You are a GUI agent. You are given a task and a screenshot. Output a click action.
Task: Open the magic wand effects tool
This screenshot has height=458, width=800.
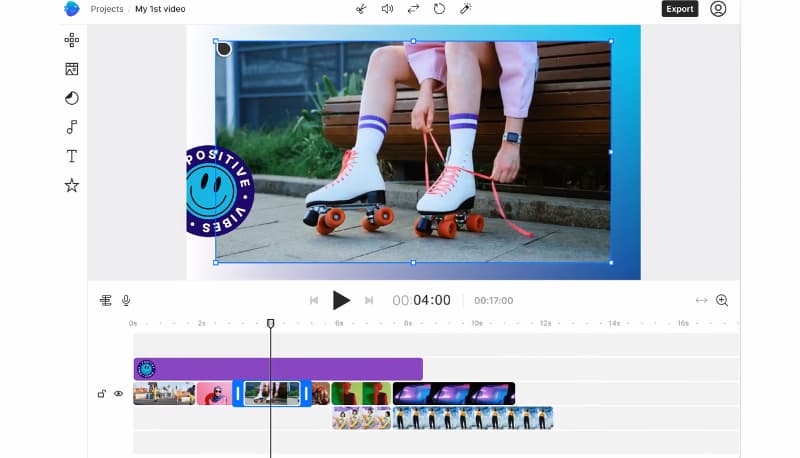point(465,9)
